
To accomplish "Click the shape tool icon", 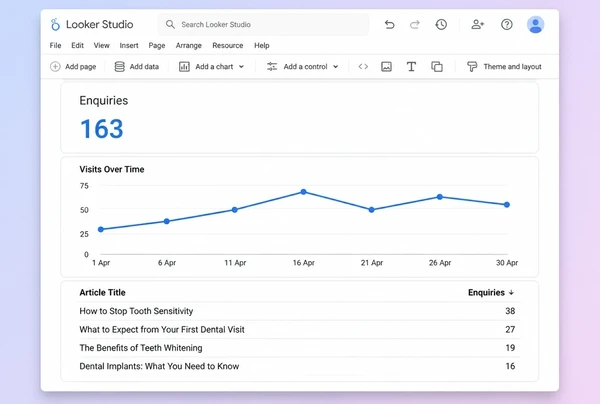I will point(437,67).
